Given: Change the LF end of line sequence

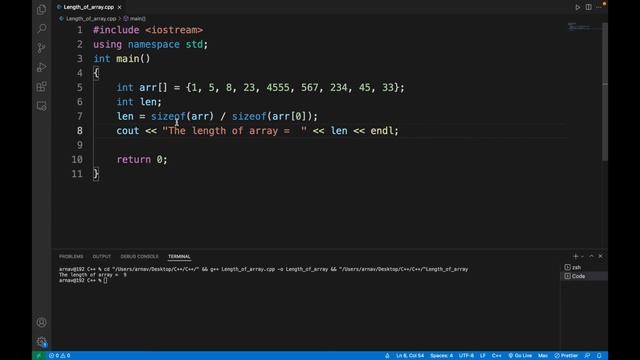Looking at the screenshot, I should 483,356.
